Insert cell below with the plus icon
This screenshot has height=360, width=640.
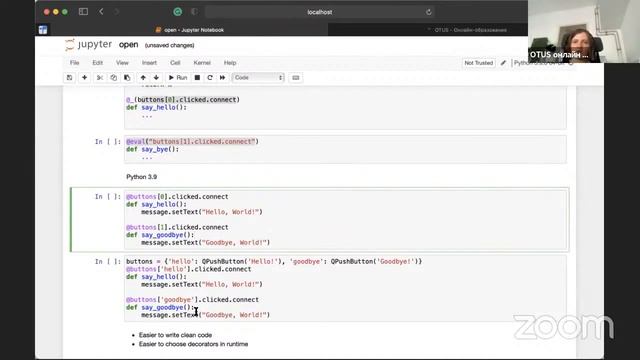[84, 78]
